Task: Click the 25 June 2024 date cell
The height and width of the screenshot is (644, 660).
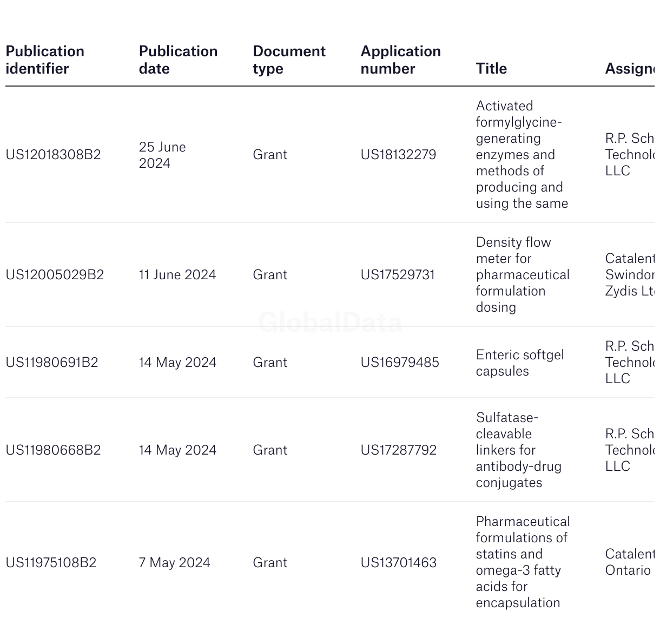Action: click(162, 155)
